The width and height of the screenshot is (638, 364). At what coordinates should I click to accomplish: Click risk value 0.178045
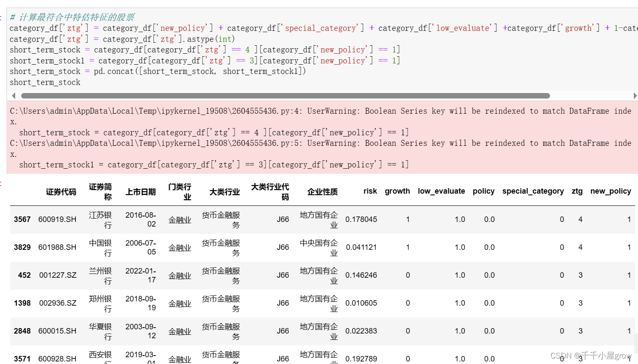361,219
